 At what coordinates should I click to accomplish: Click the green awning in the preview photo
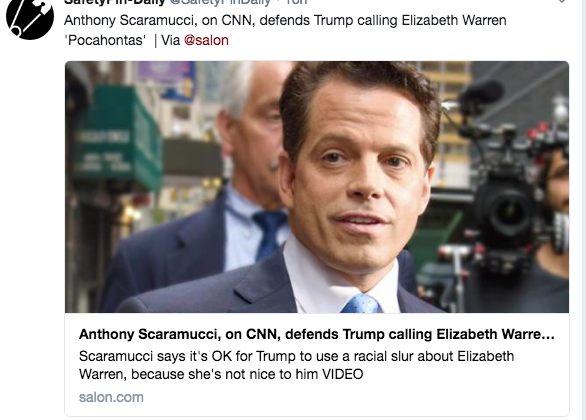coord(118,138)
